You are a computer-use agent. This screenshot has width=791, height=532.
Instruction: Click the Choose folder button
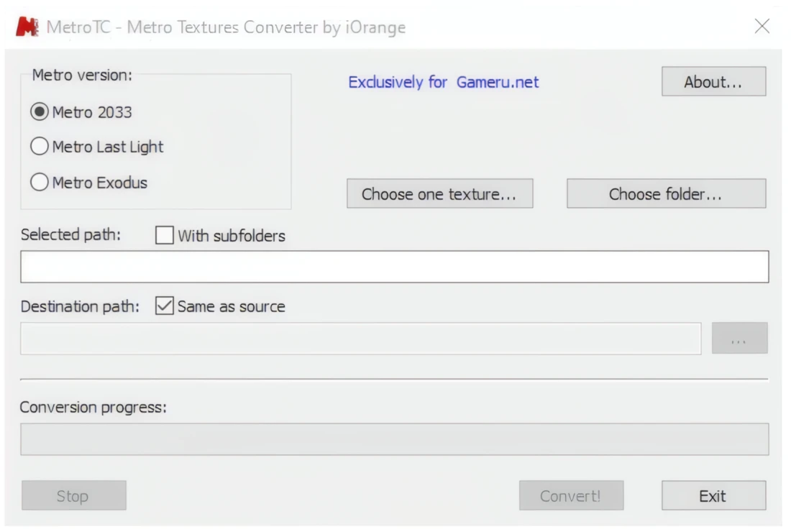point(666,193)
